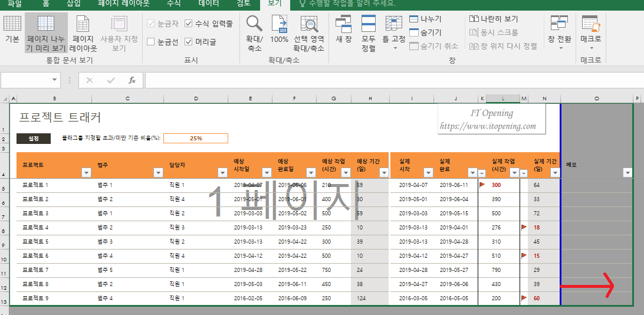This screenshot has height=315, width=644.
Task: Open the 메모 column filter dropdown
Action: 627,173
